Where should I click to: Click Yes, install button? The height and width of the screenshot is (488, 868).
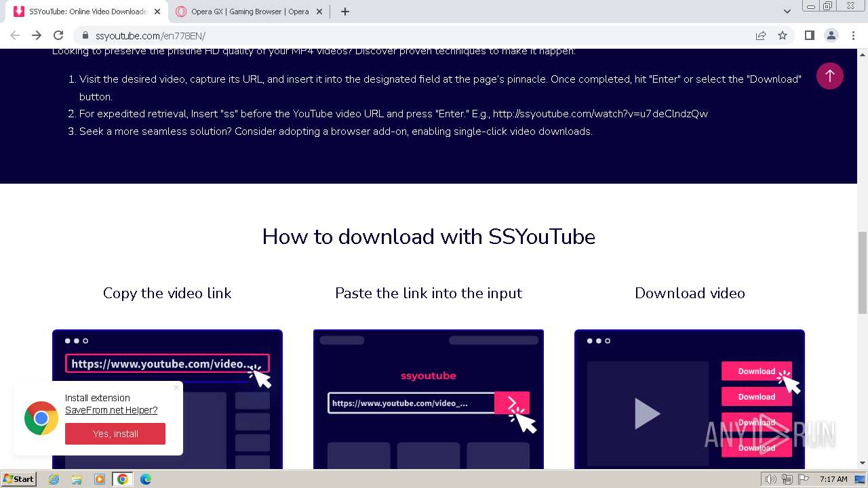point(115,434)
